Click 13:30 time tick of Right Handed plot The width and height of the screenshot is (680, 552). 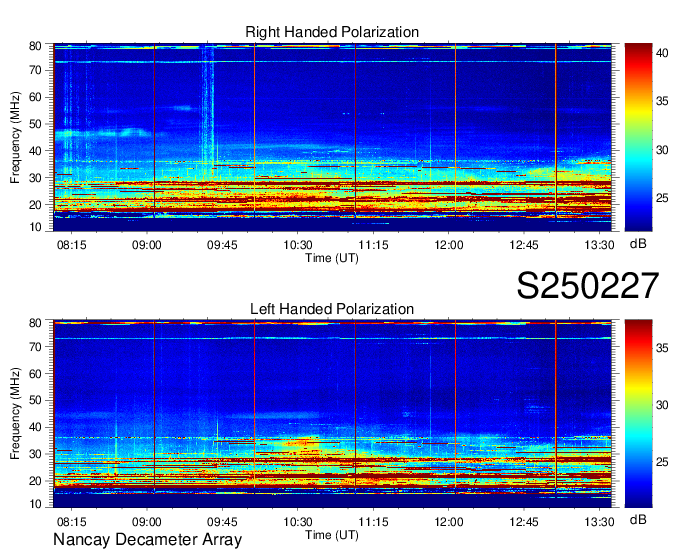point(599,245)
